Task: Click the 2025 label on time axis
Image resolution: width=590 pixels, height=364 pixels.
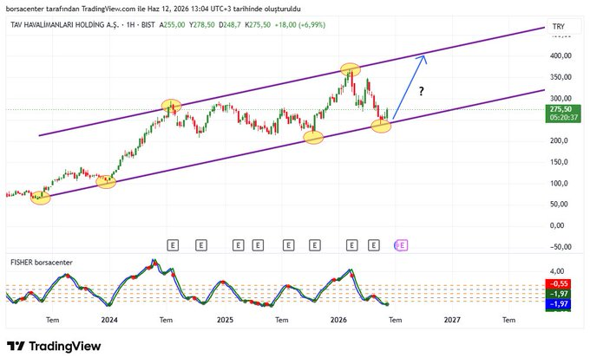Action: coord(225,320)
